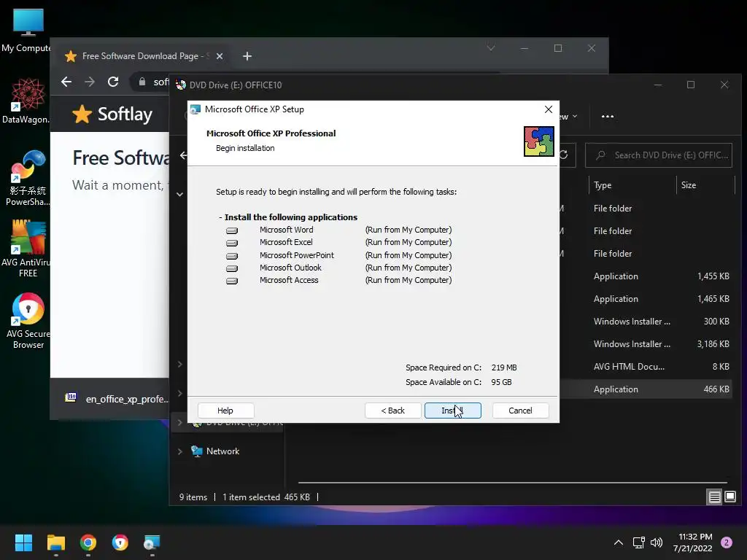Open the en_office_xp_profe download in Chrome
The image size is (747, 560).
[x=116, y=399]
